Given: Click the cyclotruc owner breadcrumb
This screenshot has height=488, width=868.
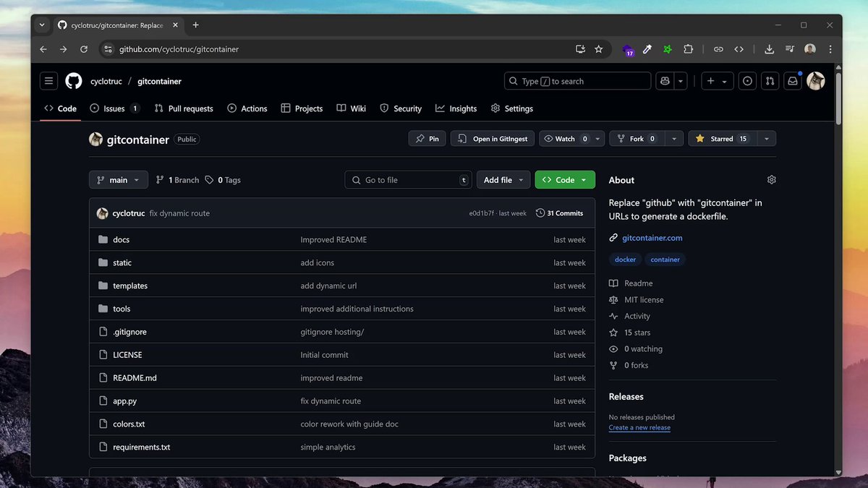Looking at the screenshot, I should click(106, 81).
